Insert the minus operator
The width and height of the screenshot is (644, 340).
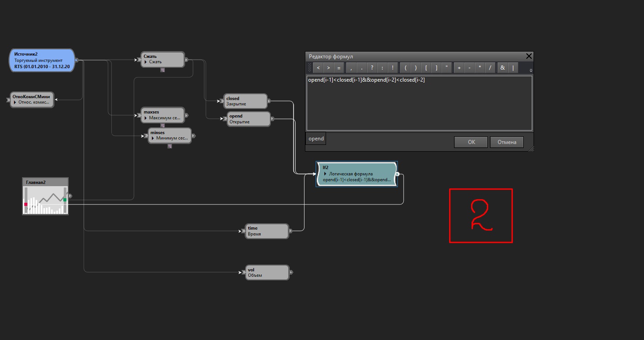[470, 68]
